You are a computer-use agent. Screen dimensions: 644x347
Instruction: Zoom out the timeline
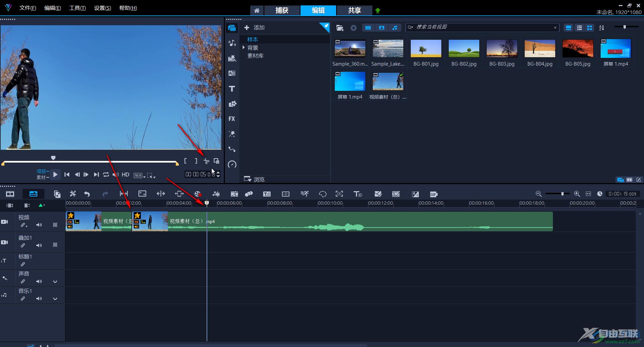tap(538, 194)
